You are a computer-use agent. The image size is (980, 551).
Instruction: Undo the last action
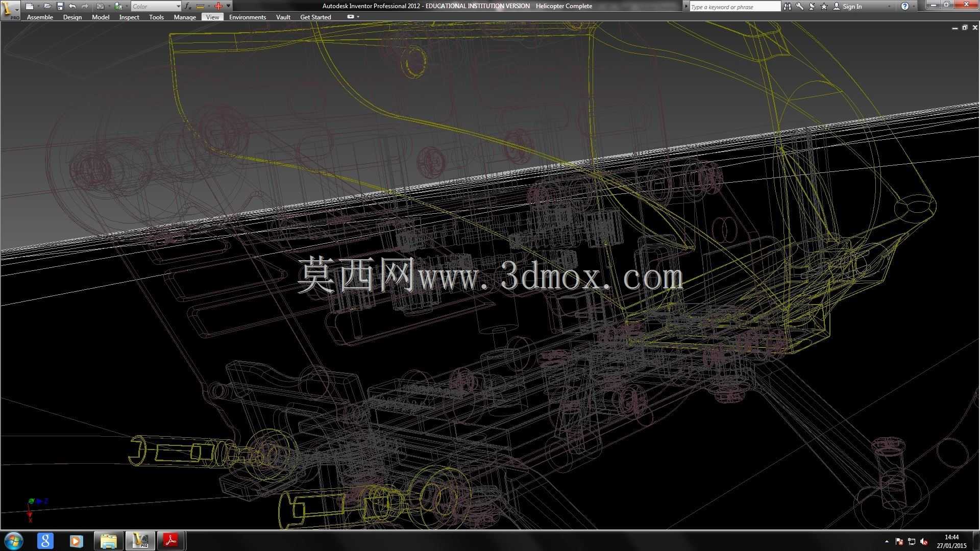click(72, 6)
